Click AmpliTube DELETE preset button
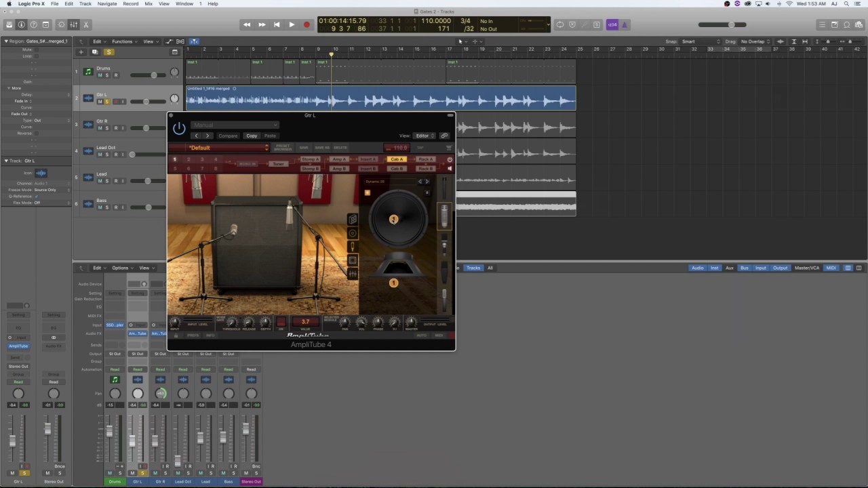This screenshot has height=488, width=868. click(x=340, y=148)
